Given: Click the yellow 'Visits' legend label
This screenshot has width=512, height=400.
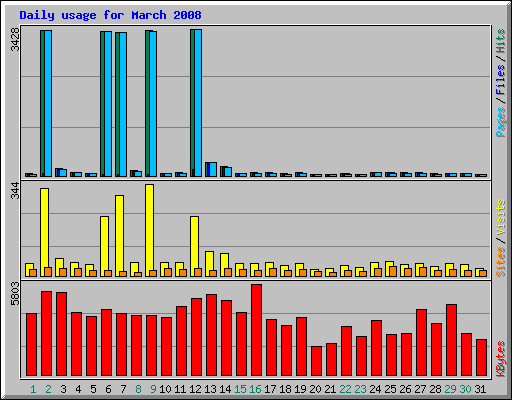Looking at the screenshot, I should (501, 218).
